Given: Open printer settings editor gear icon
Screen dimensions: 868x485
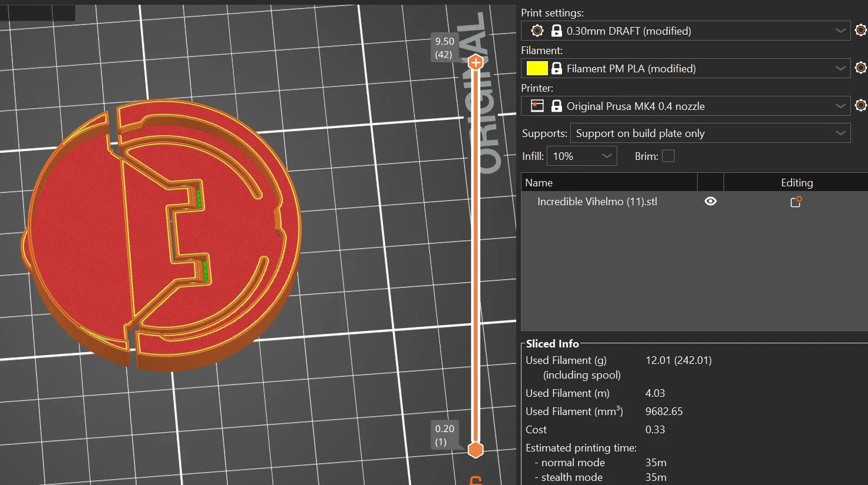Looking at the screenshot, I should [x=860, y=105].
